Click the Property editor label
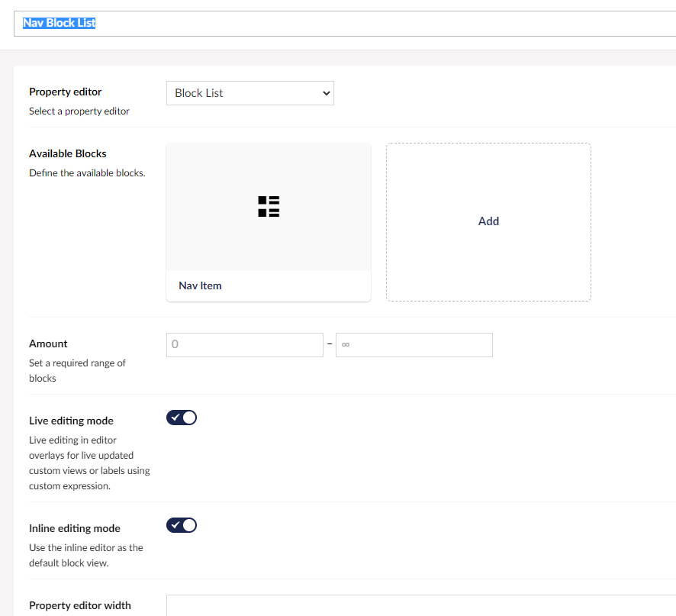 [65, 92]
